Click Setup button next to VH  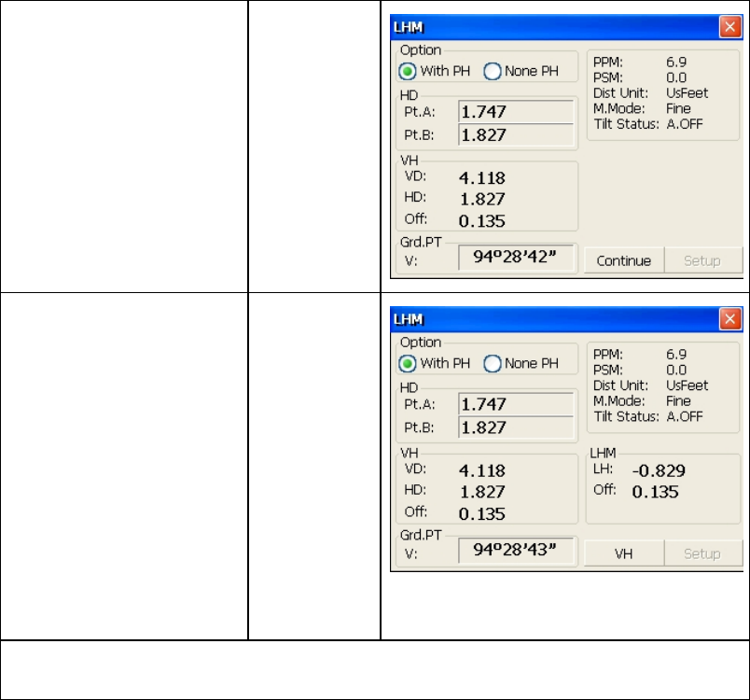point(702,553)
